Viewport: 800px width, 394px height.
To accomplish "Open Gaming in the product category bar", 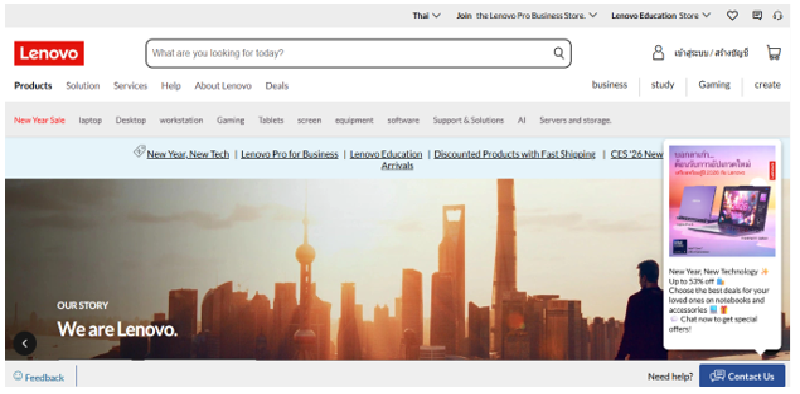I will (x=230, y=120).
